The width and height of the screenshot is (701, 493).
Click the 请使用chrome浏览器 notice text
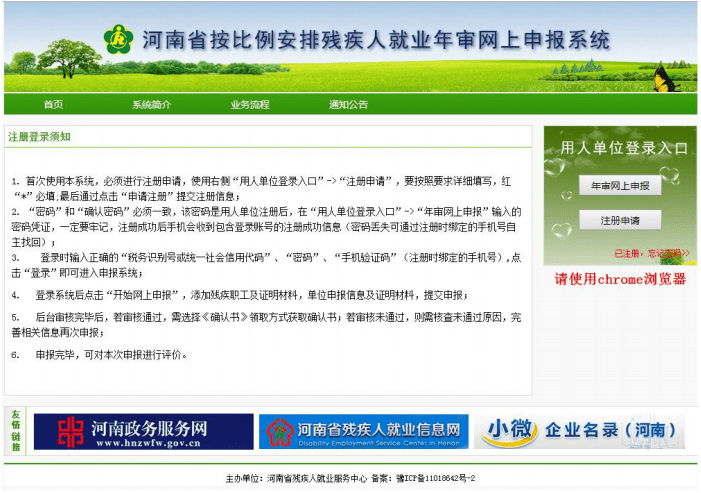pyautogui.click(x=620, y=279)
